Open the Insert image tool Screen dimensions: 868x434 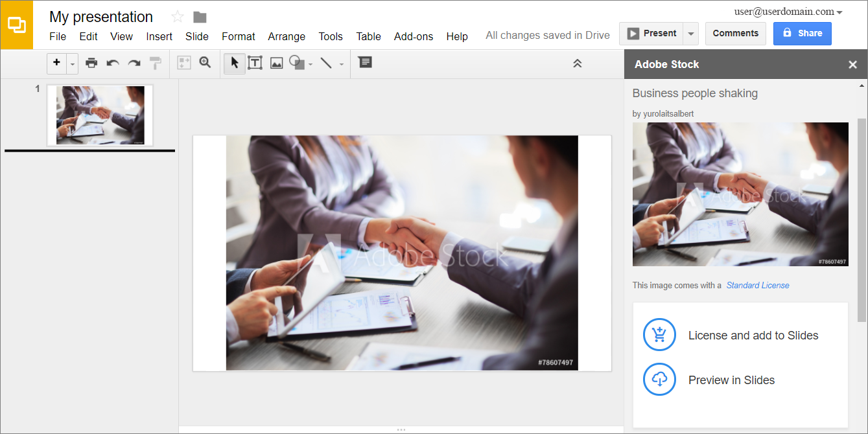point(277,63)
